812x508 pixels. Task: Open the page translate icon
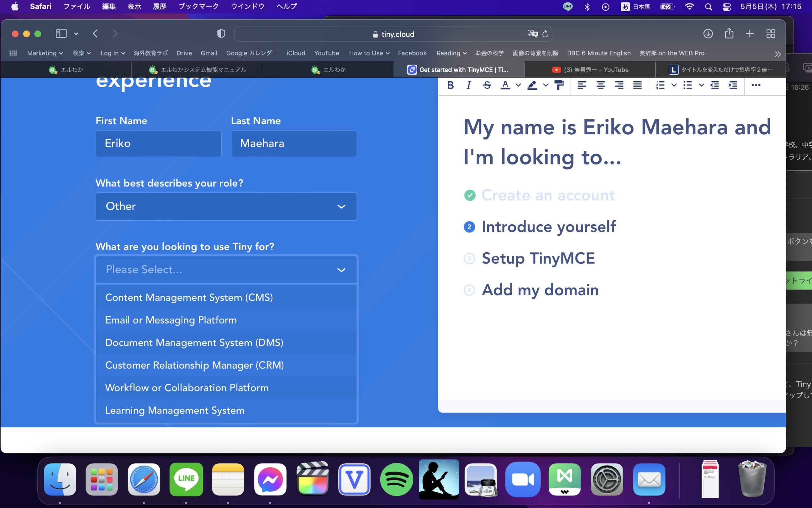pos(532,34)
